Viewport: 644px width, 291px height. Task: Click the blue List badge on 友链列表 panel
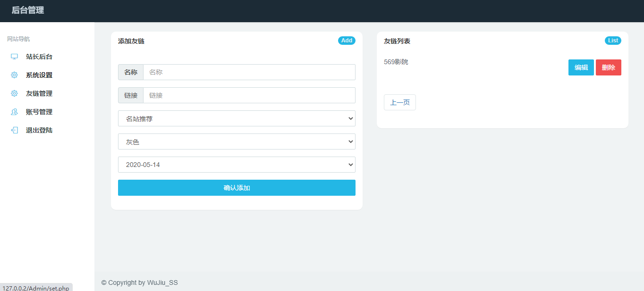tap(613, 41)
